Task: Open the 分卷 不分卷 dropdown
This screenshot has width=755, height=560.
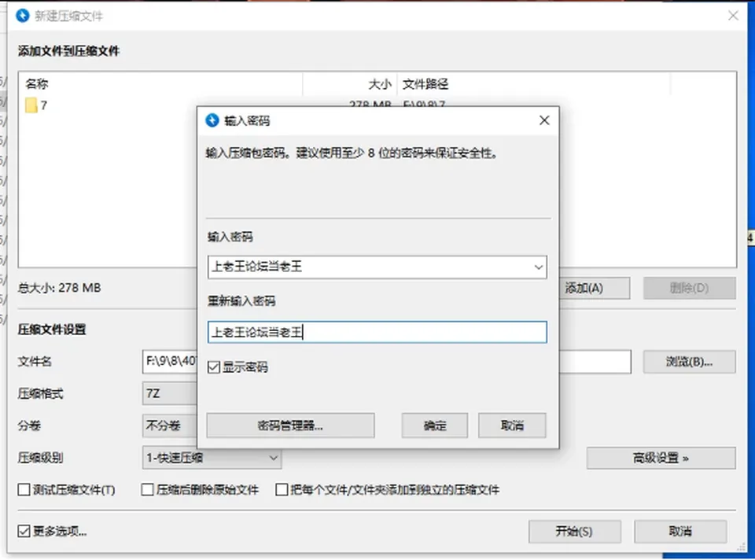Action: (170, 426)
